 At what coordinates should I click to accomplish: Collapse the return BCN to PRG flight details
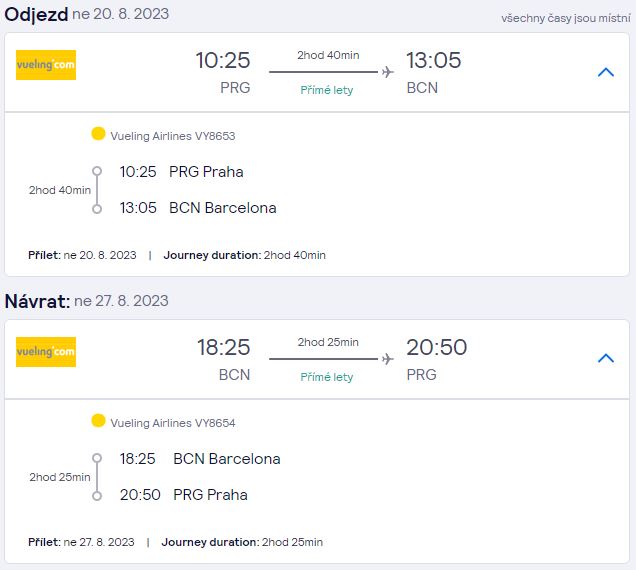pyautogui.click(x=606, y=358)
